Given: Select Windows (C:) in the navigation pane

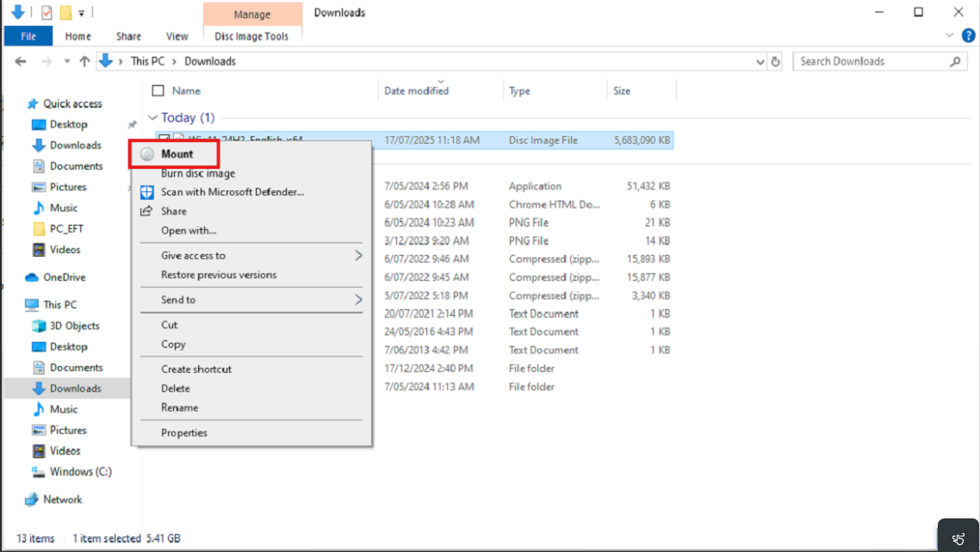Looking at the screenshot, I should pos(80,472).
